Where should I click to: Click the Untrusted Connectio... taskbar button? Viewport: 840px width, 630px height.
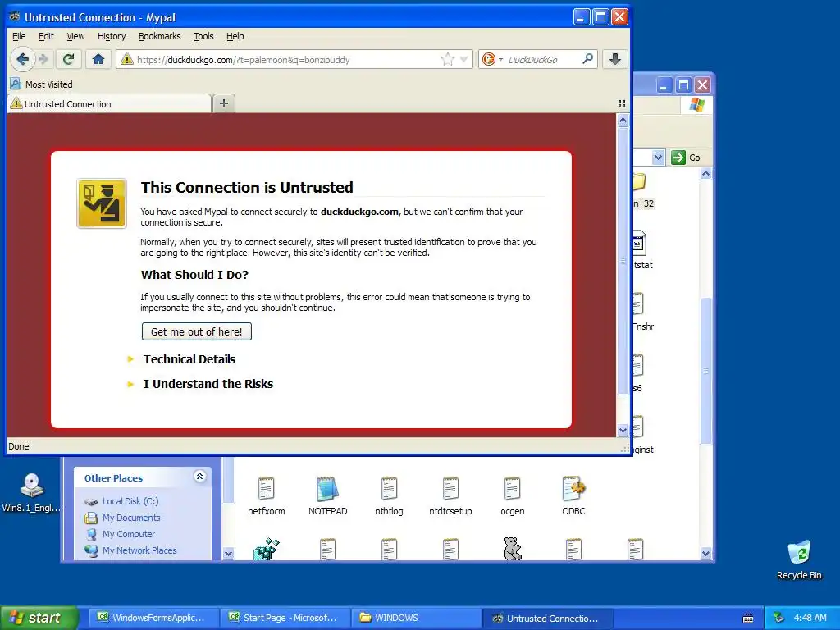[x=547, y=618]
